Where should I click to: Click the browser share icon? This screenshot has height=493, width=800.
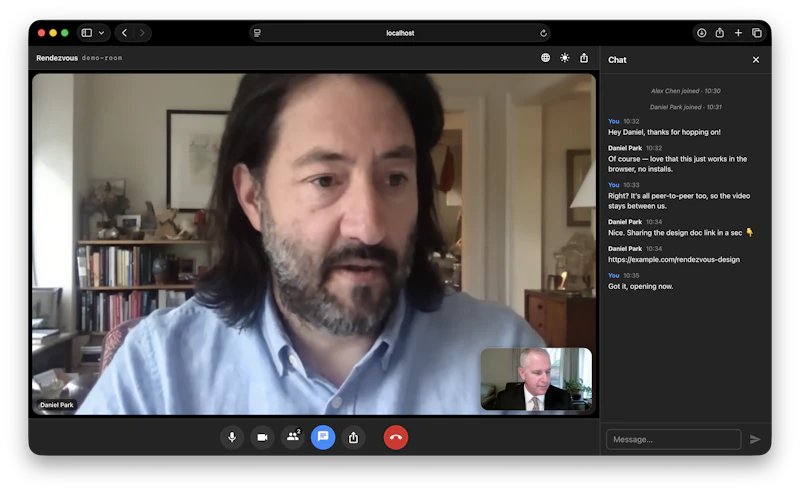pyautogui.click(x=719, y=33)
